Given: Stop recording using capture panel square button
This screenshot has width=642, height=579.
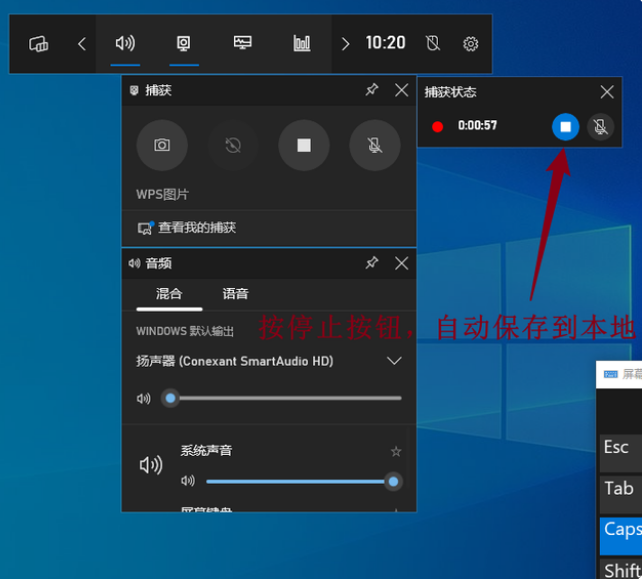Looking at the screenshot, I should tap(304, 145).
